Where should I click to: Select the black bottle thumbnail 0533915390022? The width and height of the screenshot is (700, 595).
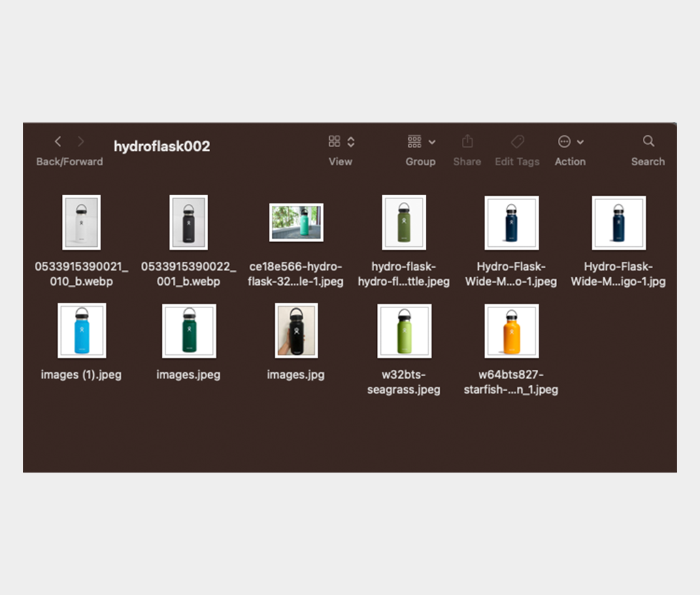[x=188, y=222]
